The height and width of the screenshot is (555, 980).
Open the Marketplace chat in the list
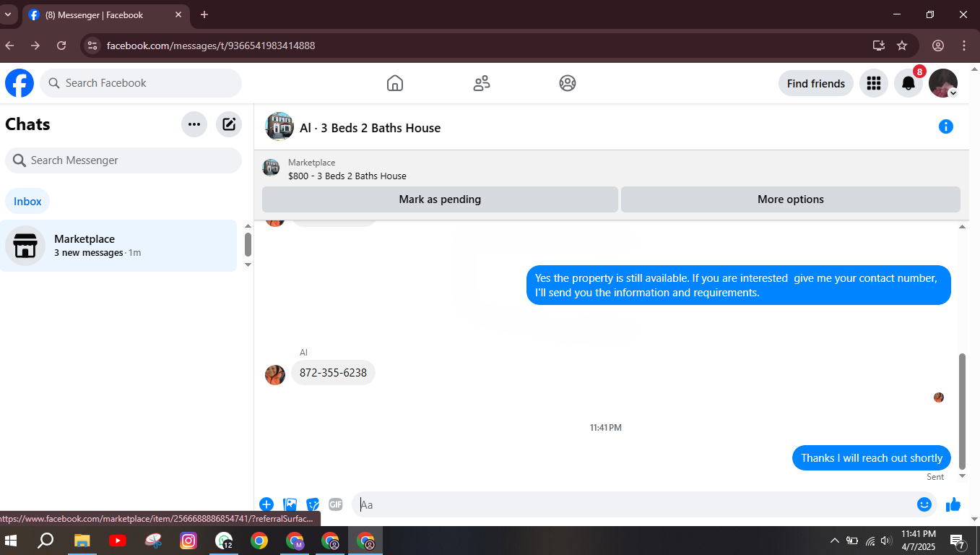point(118,246)
